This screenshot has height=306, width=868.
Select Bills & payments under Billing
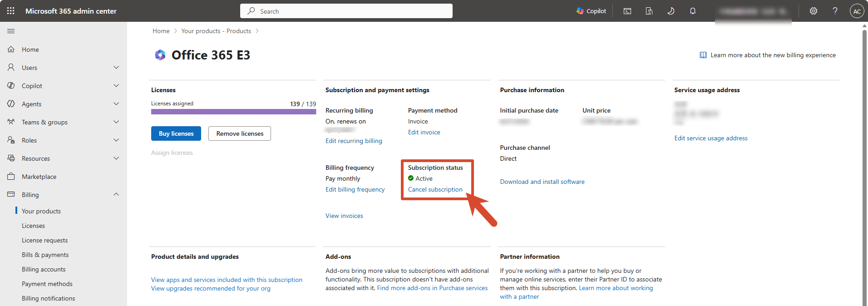tap(45, 255)
